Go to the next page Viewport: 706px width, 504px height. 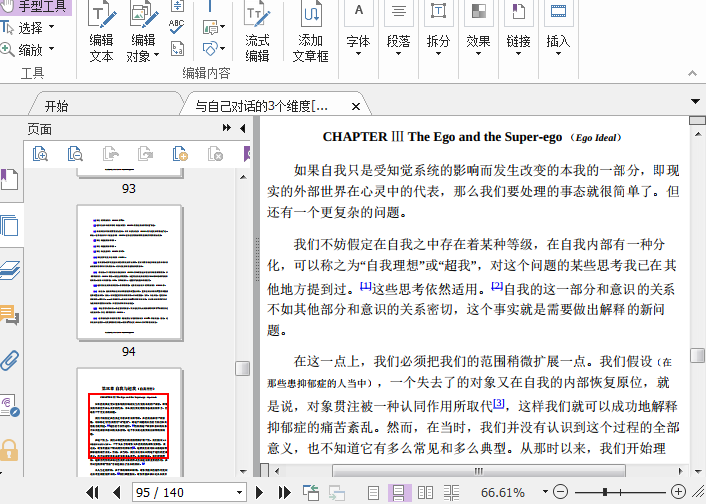259,492
